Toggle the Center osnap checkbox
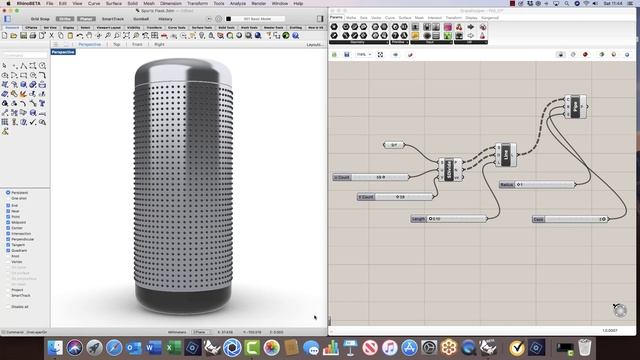 tap(8, 228)
